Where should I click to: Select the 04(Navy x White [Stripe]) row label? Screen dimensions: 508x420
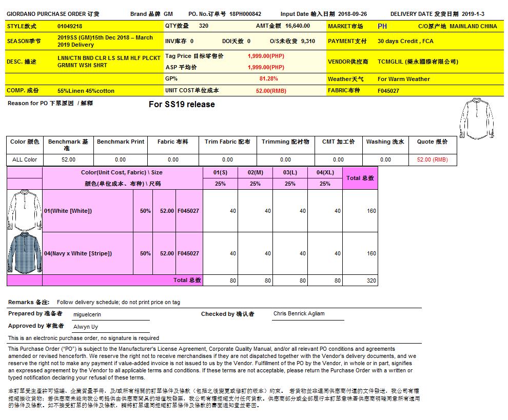pos(78,253)
